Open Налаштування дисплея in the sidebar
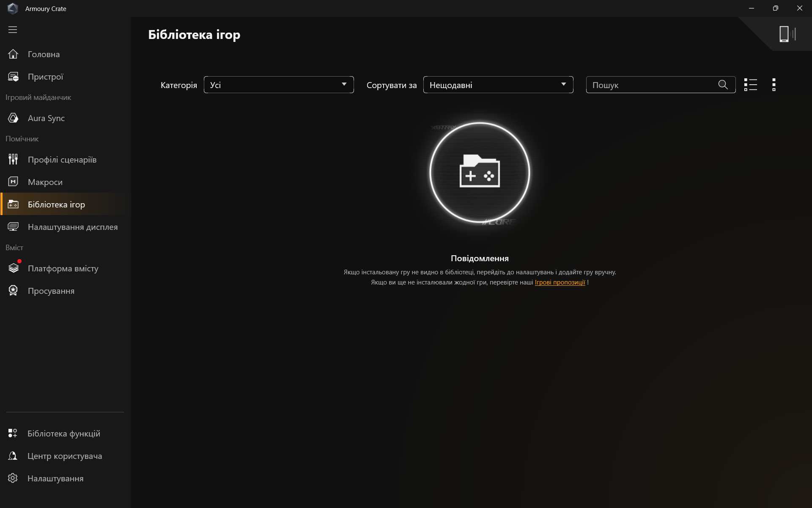The width and height of the screenshot is (812, 508). pyautogui.click(x=72, y=227)
